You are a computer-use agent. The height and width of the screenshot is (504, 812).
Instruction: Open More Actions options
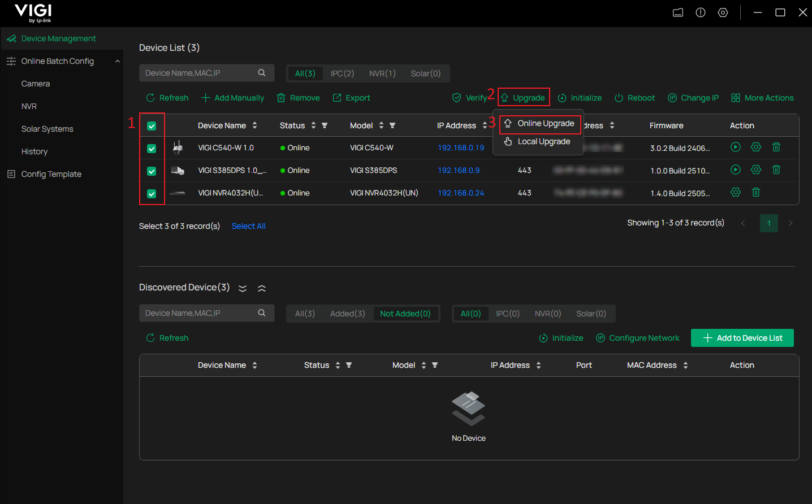pos(762,97)
